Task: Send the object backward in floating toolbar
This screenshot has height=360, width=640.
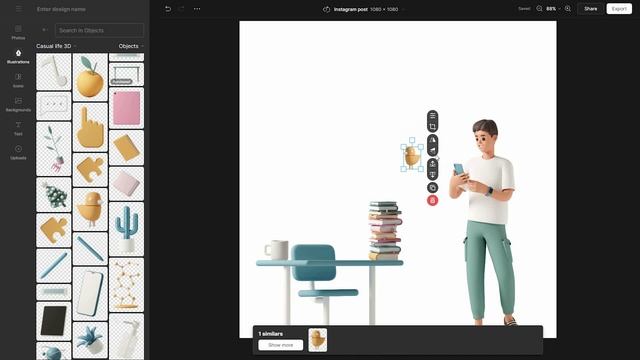Action: pyautogui.click(x=432, y=175)
